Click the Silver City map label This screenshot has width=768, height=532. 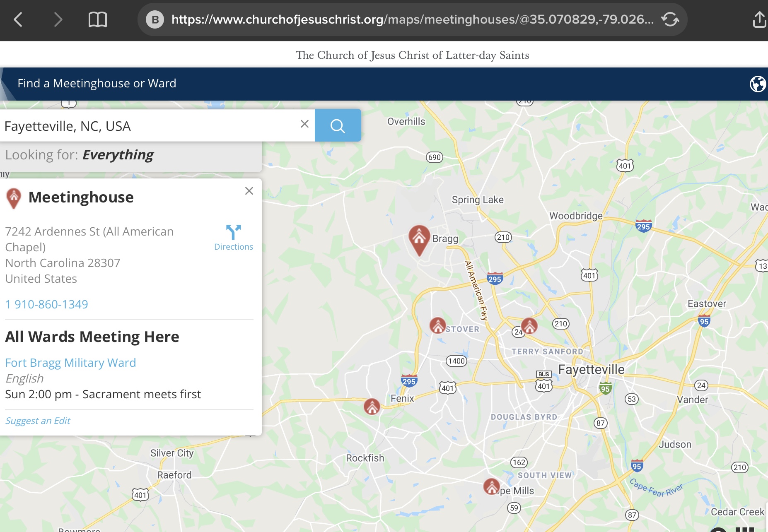click(172, 453)
